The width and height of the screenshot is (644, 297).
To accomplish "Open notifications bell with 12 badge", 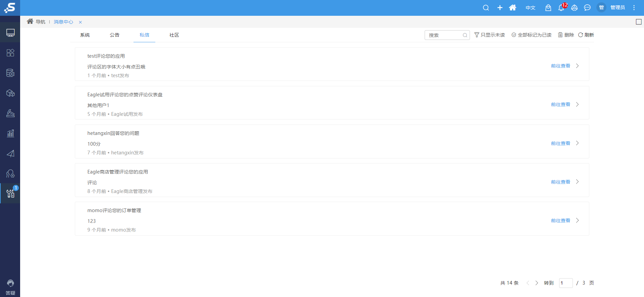I will coord(561,8).
